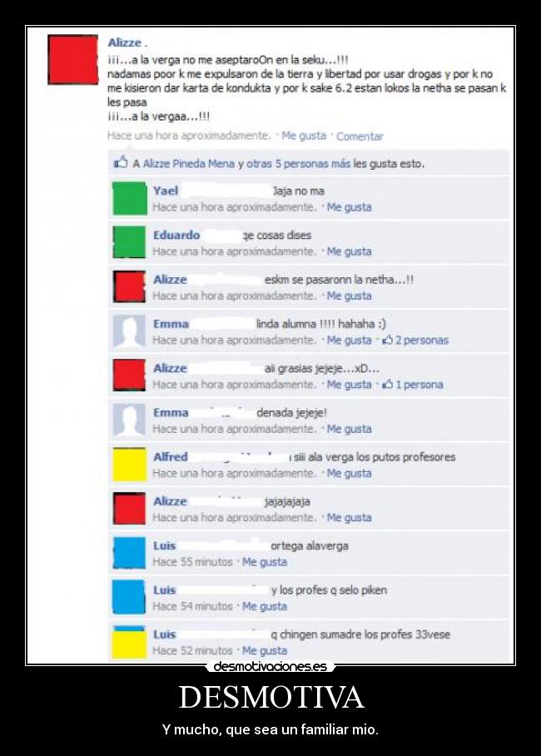This screenshot has width=541, height=756.
Task: Click Comentar under the main post
Action: click(x=360, y=137)
